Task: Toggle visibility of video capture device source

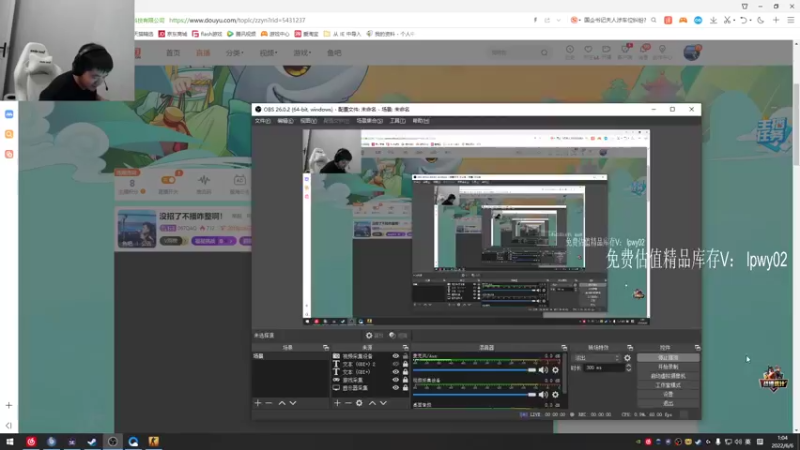Action: point(395,356)
